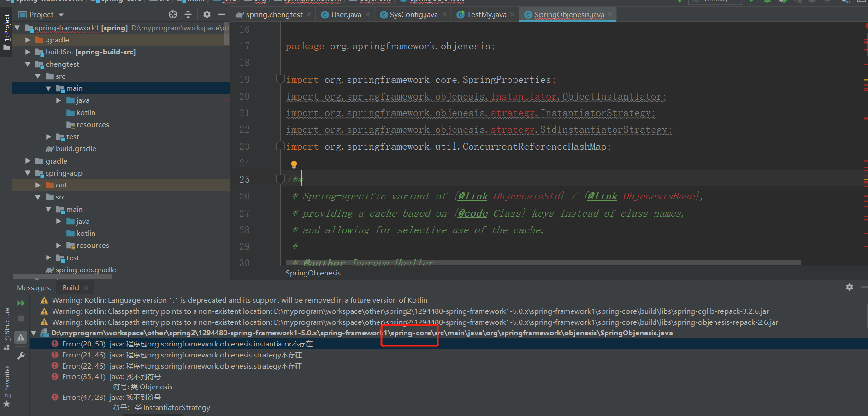Click @link ObjenesisBase in Javadoc
868x416 pixels.
click(x=642, y=196)
